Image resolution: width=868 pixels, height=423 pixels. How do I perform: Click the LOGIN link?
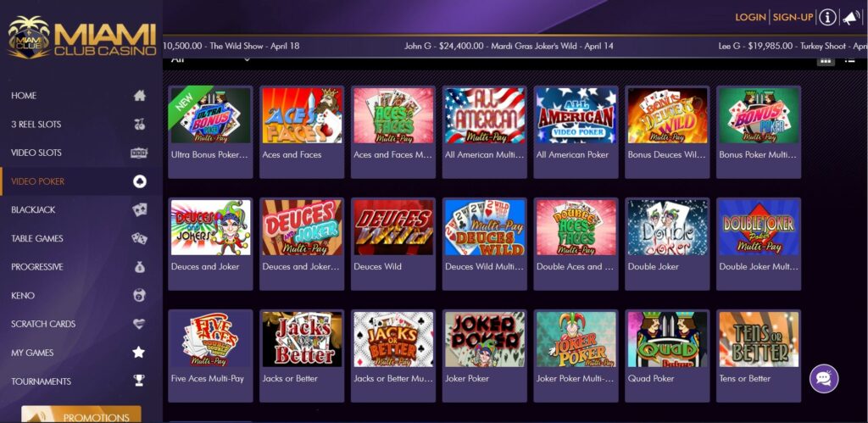click(x=750, y=17)
